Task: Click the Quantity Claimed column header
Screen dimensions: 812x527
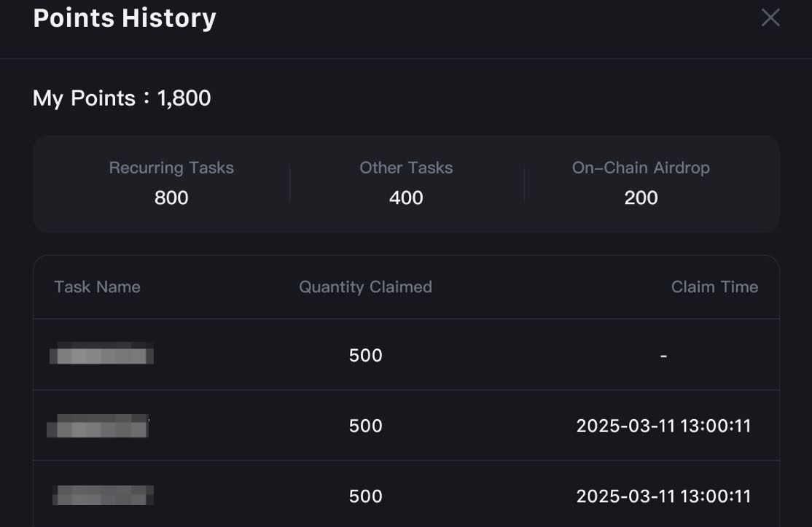Action: (365, 287)
